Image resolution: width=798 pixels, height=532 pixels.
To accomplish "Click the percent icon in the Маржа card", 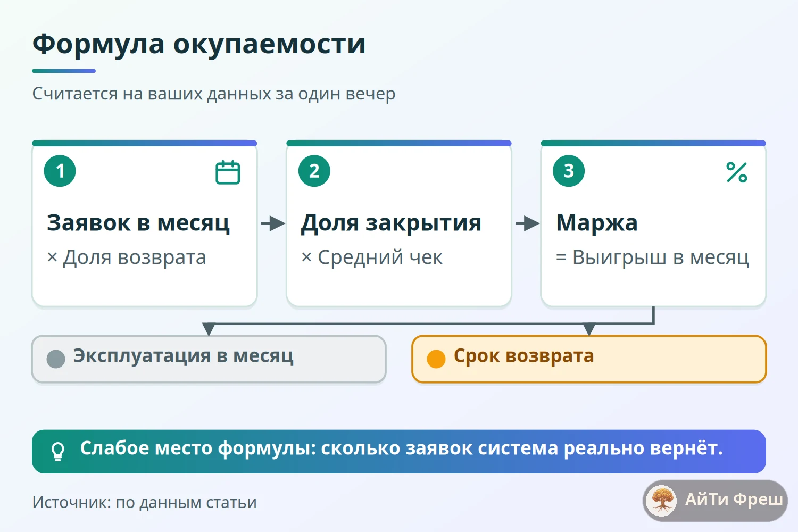I will [x=737, y=172].
